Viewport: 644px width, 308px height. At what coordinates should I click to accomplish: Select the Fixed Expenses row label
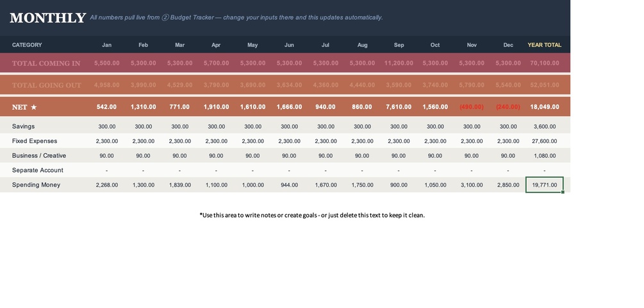pos(35,141)
